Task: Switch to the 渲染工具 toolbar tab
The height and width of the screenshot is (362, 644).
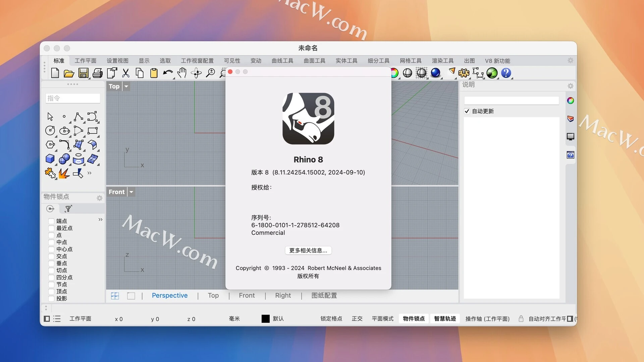Action: coord(443,61)
